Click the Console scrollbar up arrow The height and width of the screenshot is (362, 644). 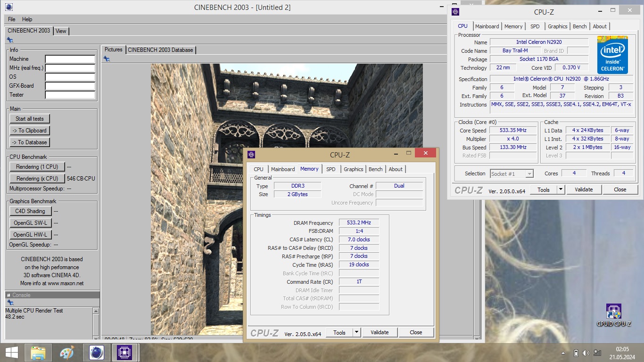96,311
